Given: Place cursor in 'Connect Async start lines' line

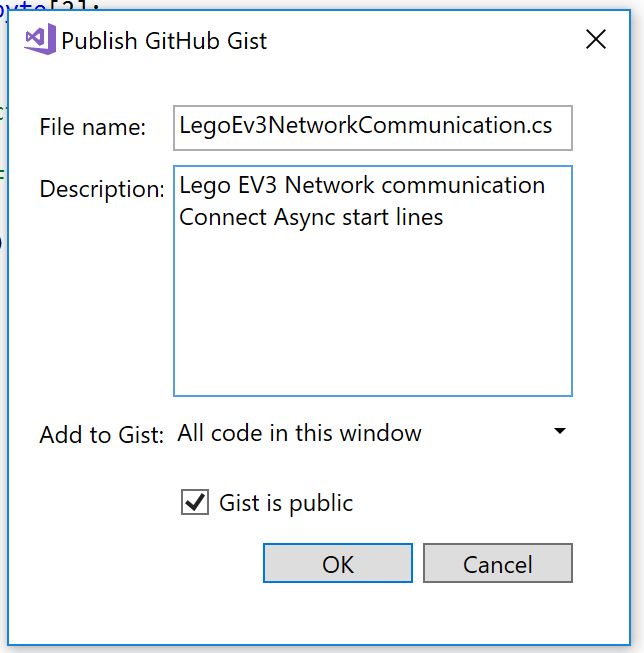Looking at the screenshot, I should point(311,216).
